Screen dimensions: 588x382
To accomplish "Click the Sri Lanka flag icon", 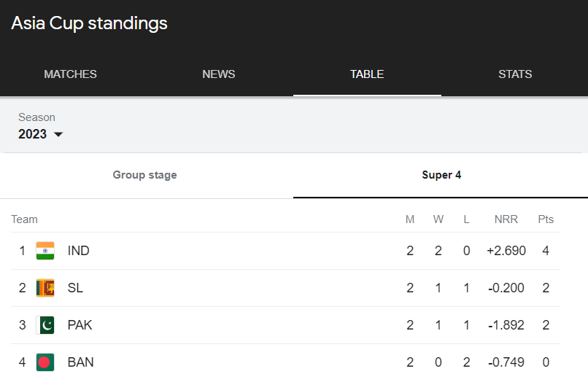I will point(45,288).
